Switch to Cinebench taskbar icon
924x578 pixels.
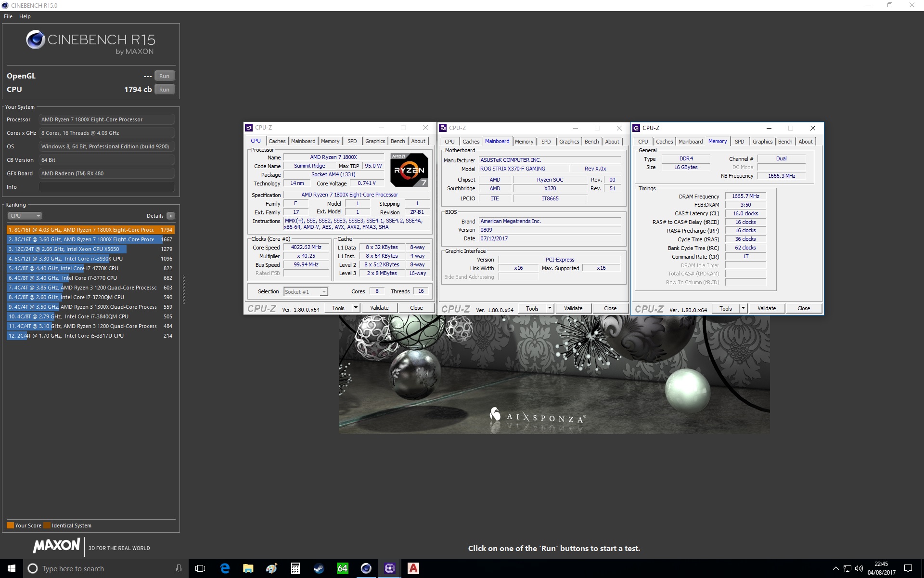pyautogui.click(x=366, y=568)
